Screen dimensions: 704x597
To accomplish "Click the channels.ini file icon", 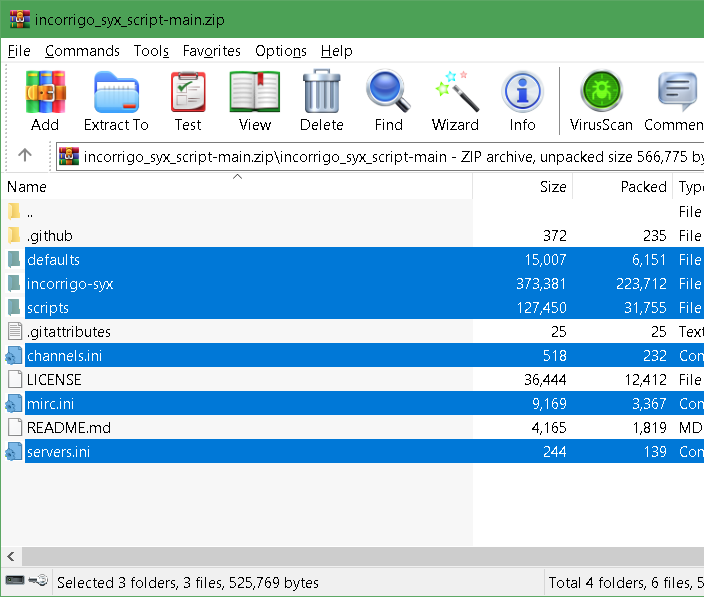I will click(x=14, y=356).
